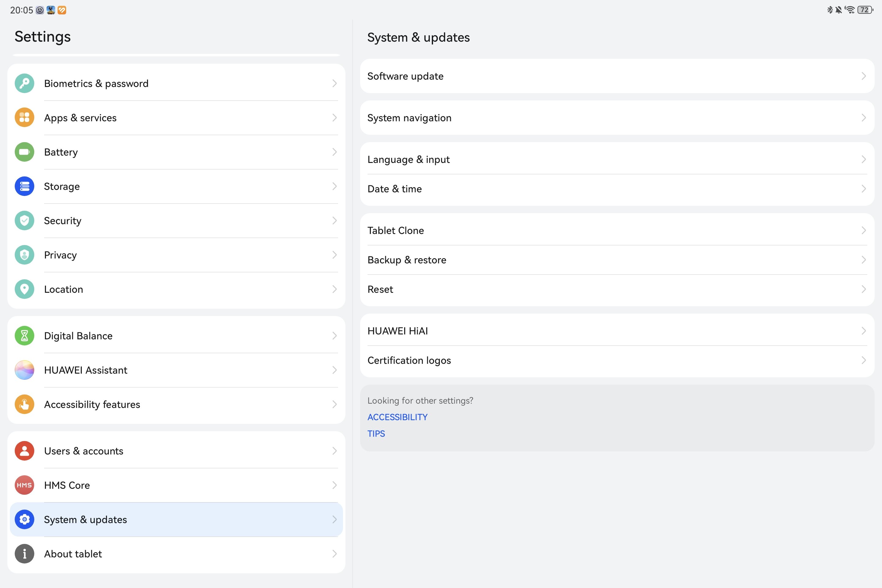Open Backup & restore option
This screenshot has width=882, height=588.
click(617, 260)
